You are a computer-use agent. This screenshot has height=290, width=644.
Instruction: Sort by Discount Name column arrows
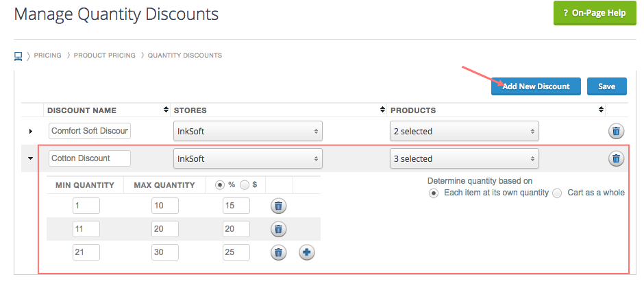click(166, 110)
